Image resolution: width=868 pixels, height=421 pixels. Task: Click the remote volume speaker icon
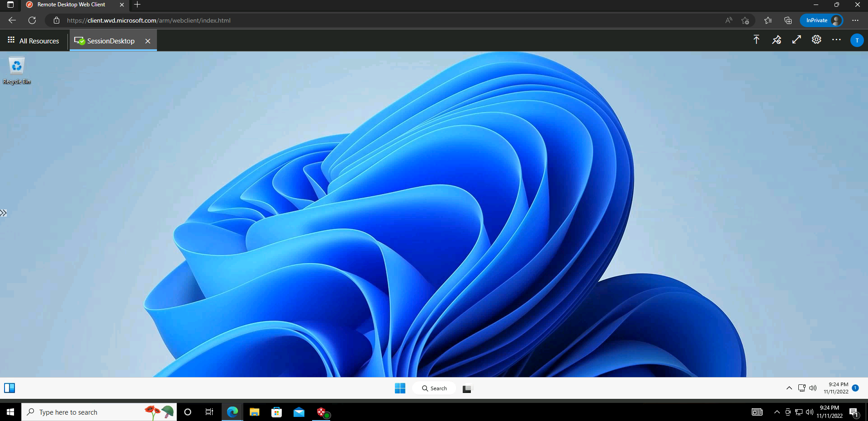[813, 388]
